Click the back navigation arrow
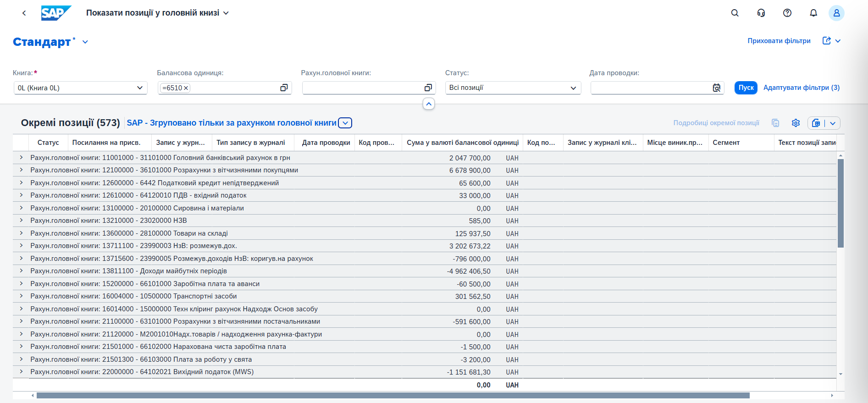 coord(24,13)
